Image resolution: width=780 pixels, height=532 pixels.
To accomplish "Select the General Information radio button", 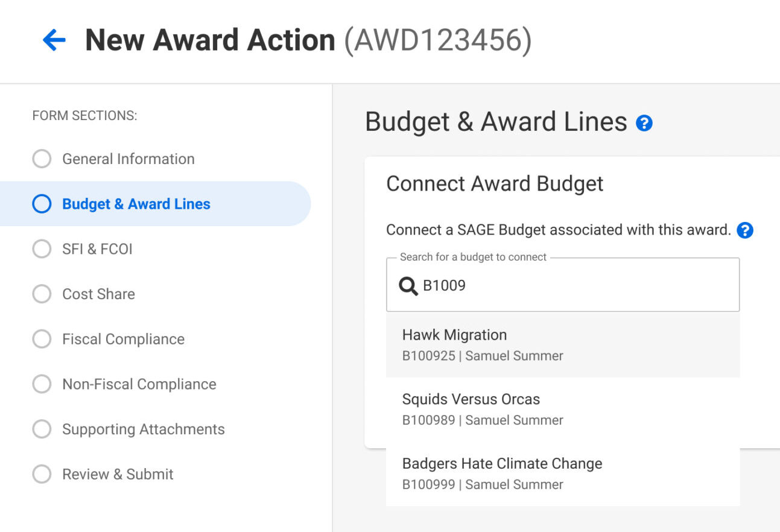I will pos(42,158).
